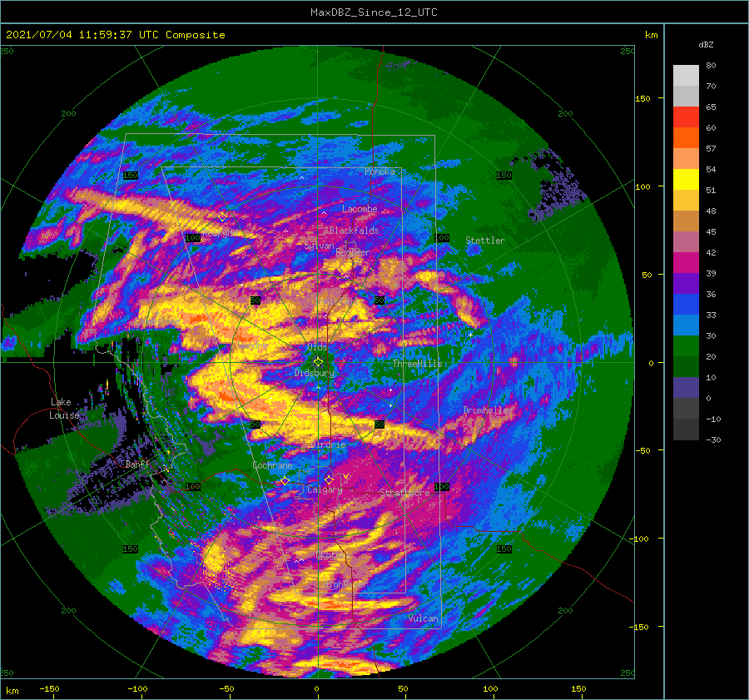Click the Okotoks label
Screen dimensions: 749x700
click(x=333, y=555)
